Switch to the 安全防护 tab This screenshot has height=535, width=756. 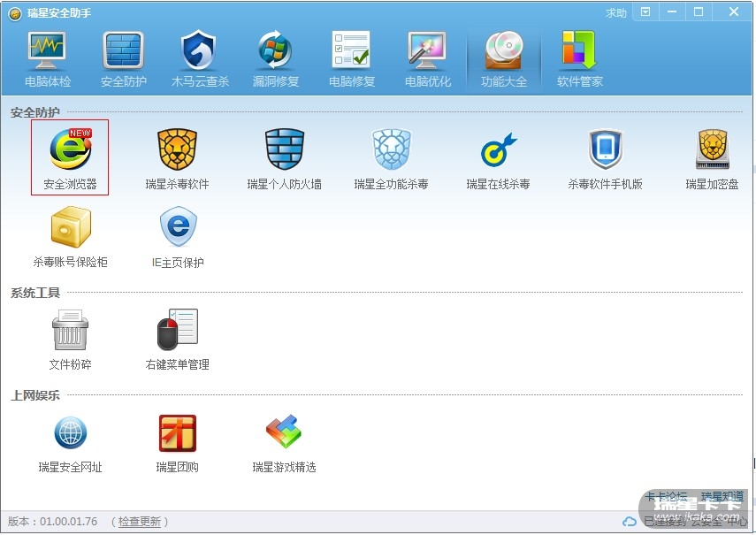pyautogui.click(x=124, y=60)
